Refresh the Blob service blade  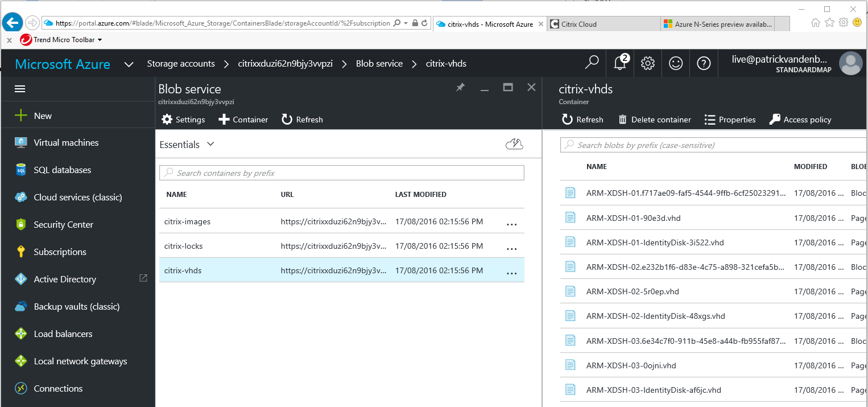tap(302, 120)
